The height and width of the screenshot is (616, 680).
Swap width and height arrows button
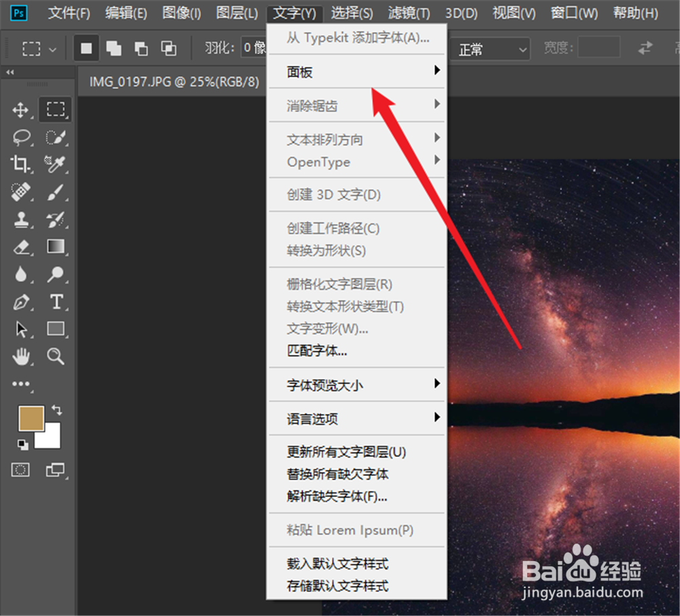click(645, 48)
